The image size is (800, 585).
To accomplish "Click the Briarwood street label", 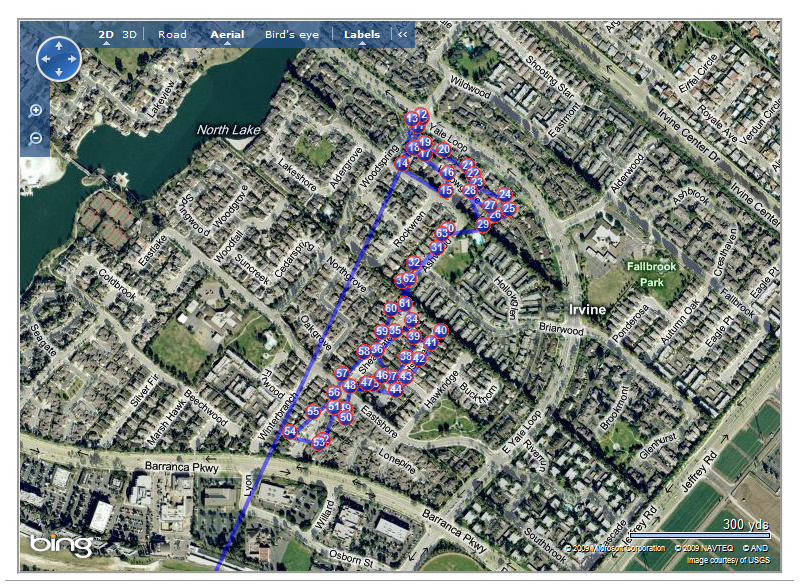I will (x=561, y=329).
